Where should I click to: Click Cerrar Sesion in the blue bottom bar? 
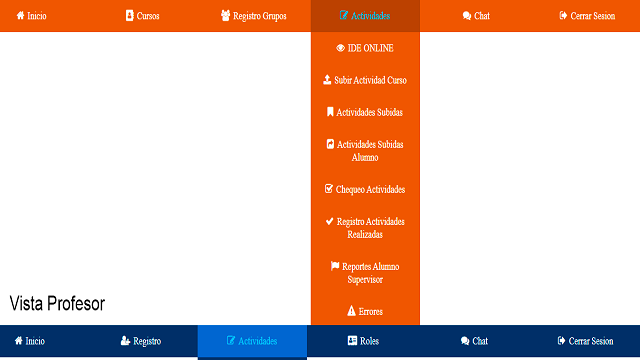[x=585, y=341]
